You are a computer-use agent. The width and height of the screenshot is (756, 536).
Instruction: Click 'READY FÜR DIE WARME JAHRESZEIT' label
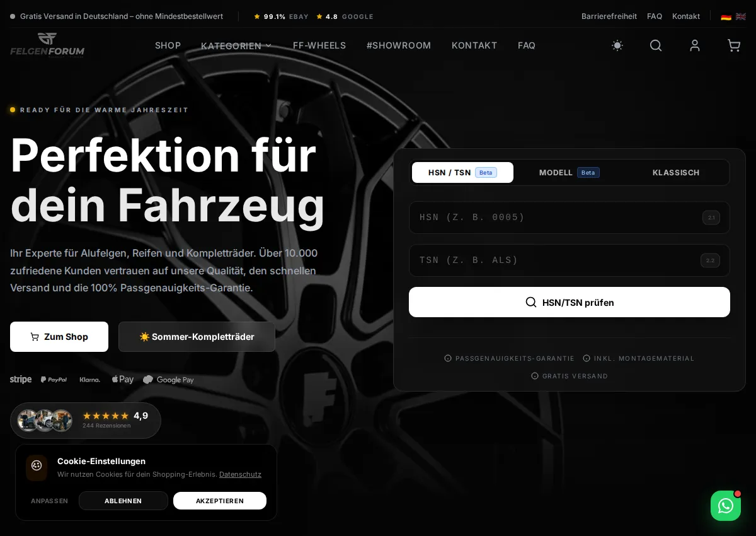pyautogui.click(x=105, y=110)
